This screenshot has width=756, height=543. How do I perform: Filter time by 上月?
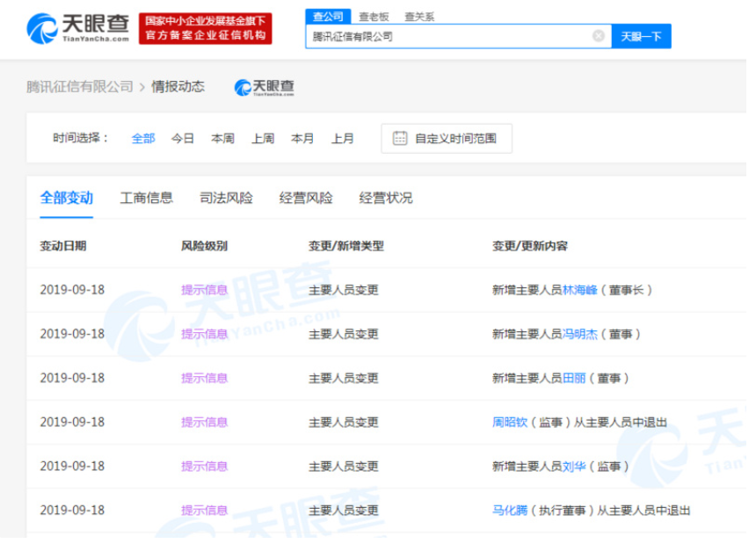click(x=343, y=138)
